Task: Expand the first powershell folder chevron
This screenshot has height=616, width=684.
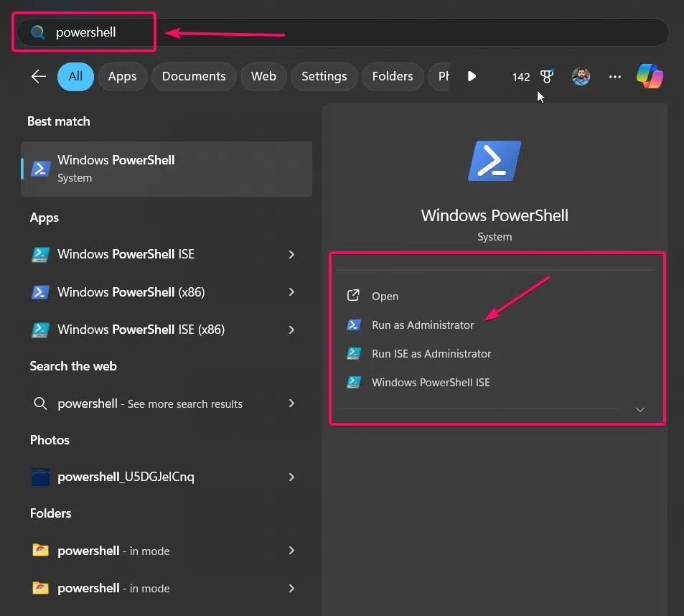Action: [291, 551]
